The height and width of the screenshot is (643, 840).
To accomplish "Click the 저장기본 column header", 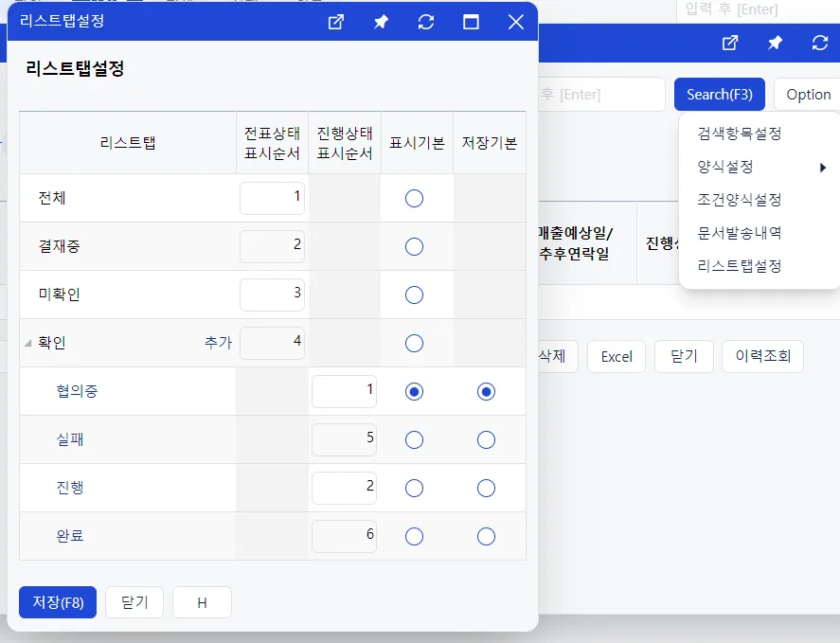I will coord(489,143).
